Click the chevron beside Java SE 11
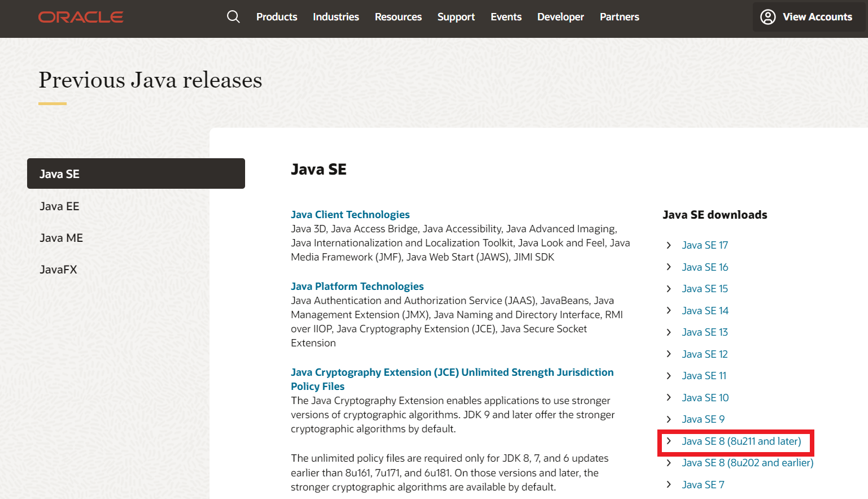The image size is (868, 499). (669, 376)
